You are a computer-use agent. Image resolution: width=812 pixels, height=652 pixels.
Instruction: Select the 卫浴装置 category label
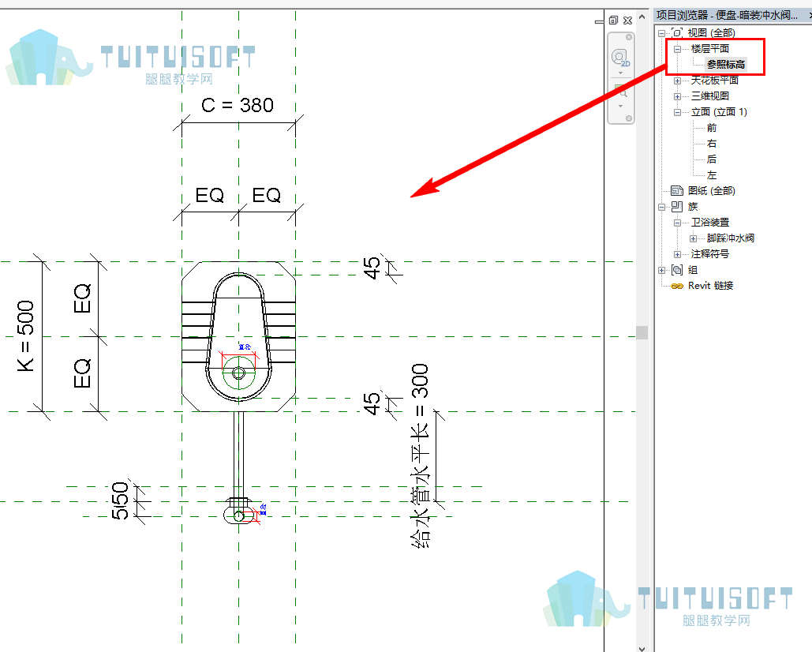(710, 222)
